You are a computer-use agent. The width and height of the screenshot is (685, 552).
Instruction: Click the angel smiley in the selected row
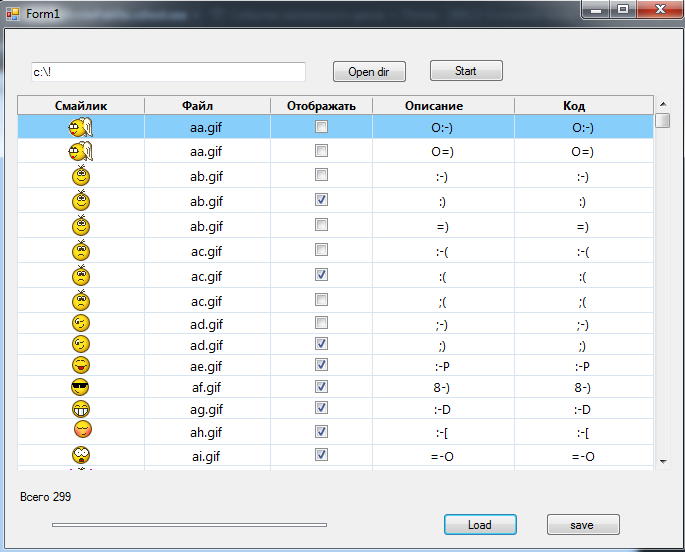[x=80, y=127]
